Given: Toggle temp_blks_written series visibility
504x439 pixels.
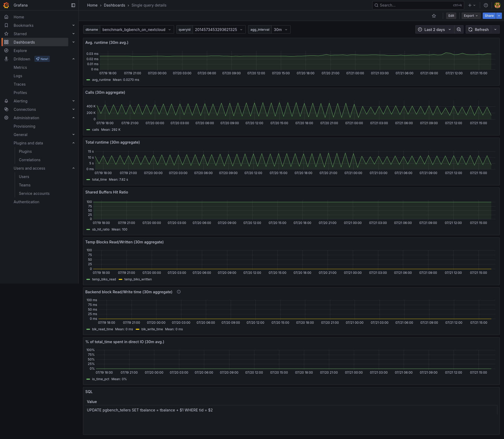Looking at the screenshot, I should point(138,279).
